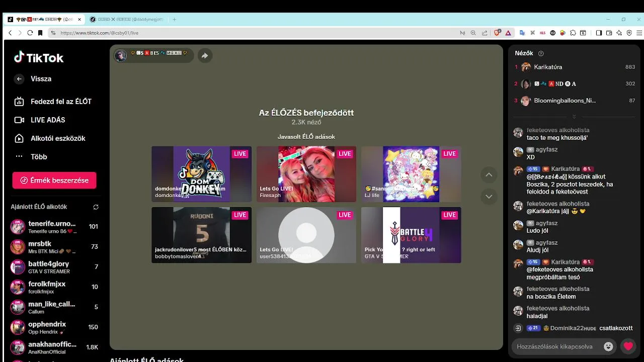Viewport: 644px width, 362px height.
Task: Click the streamer profile avatar
Action: 120,55
